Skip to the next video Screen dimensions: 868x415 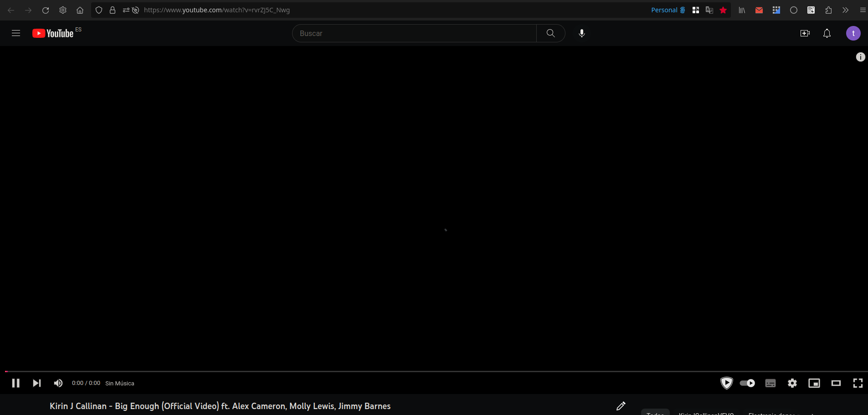click(x=36, y=383)
